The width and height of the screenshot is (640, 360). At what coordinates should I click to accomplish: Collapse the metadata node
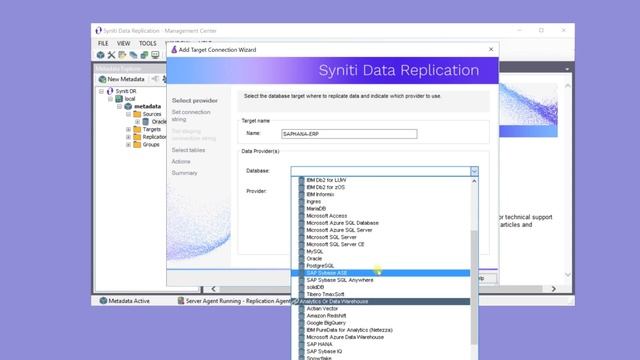pos(119,107)
